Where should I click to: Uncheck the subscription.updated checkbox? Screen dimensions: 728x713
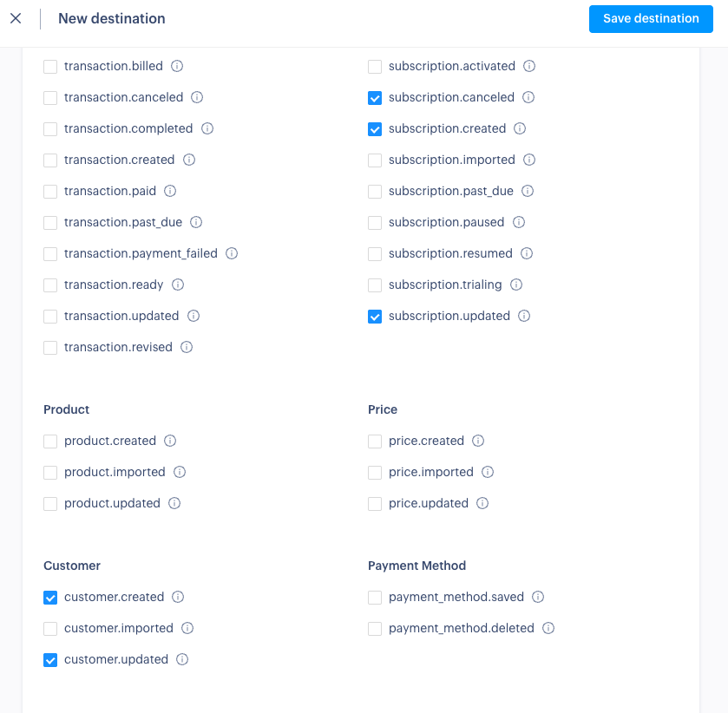point(375,317)
